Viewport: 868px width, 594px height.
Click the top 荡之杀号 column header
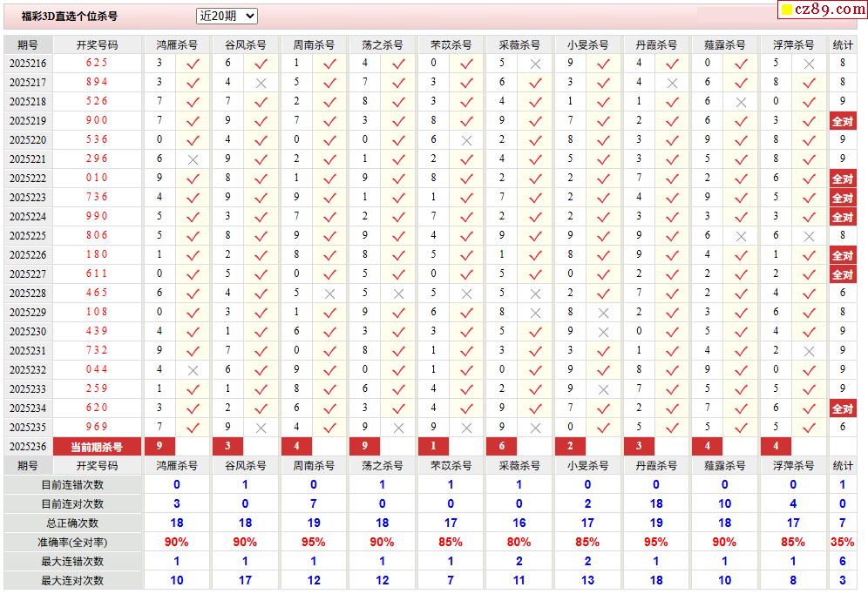tap(382, 44)
